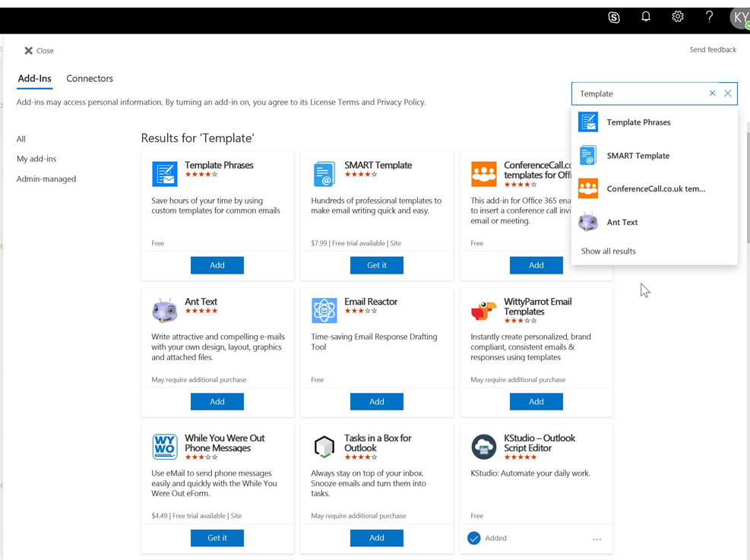Open SMART Template title in results
The width and height of the screenshot is (750, 560).
tap(378, 165)
